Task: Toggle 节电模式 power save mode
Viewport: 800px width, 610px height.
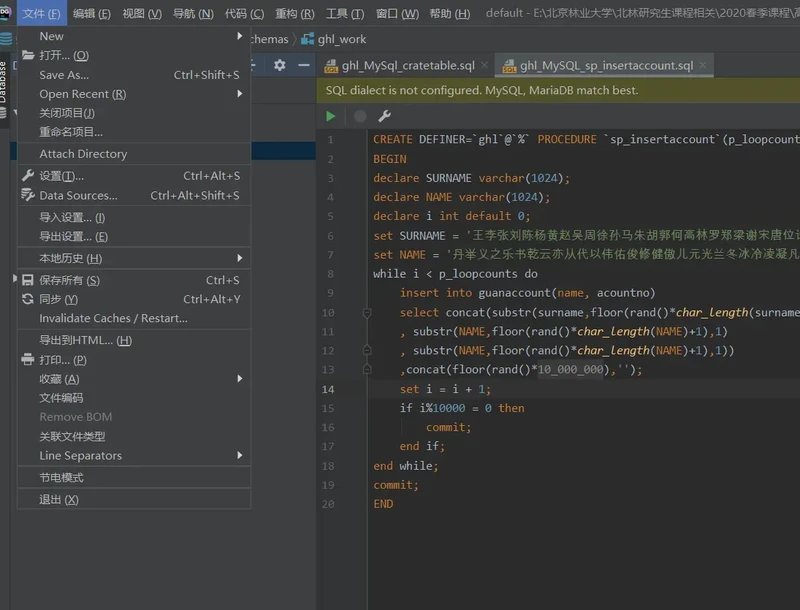Action: point(61,477)
